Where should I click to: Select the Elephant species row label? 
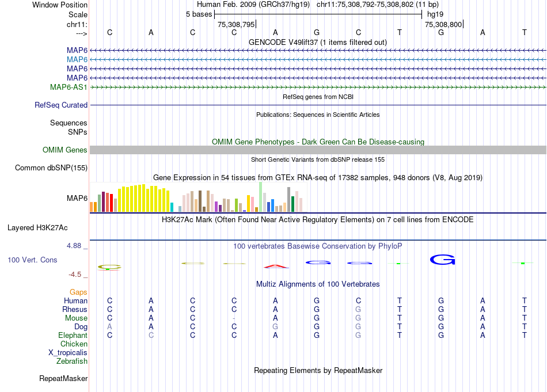click(x=73, y=336)
